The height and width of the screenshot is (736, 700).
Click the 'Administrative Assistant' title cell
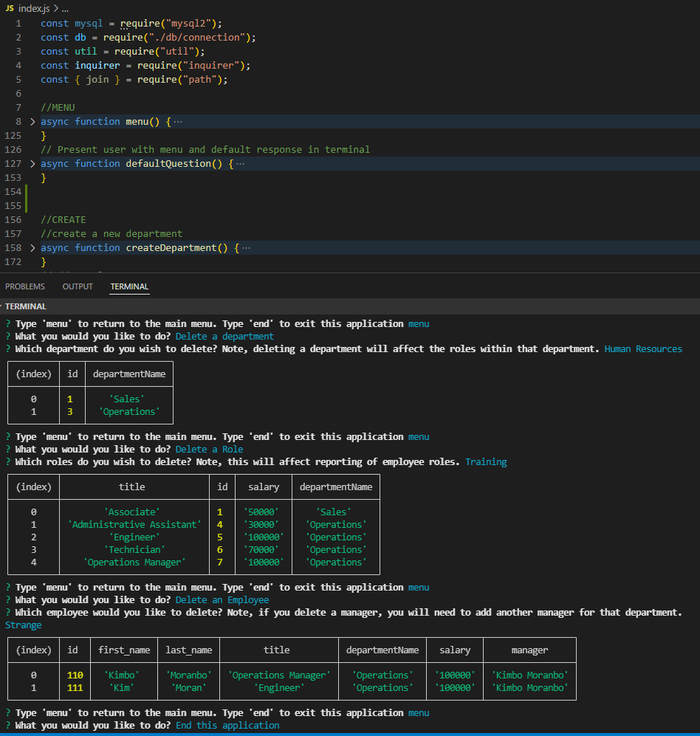[x=134, y=524]
